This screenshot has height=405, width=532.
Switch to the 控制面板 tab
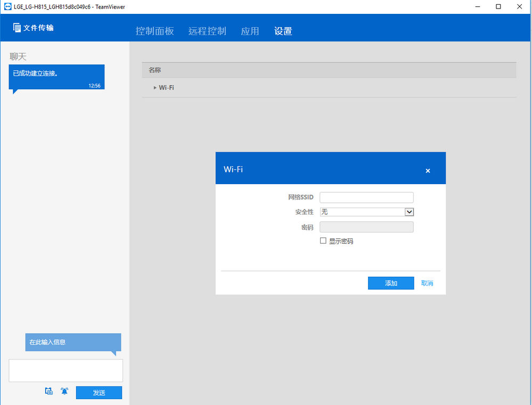click(x=155, y=31)
